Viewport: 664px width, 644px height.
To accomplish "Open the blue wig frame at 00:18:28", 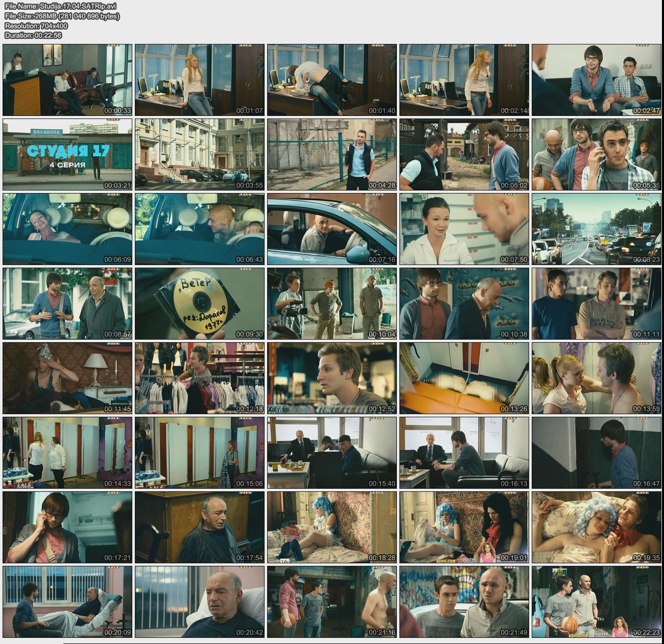I will click(x=332, y=527).
